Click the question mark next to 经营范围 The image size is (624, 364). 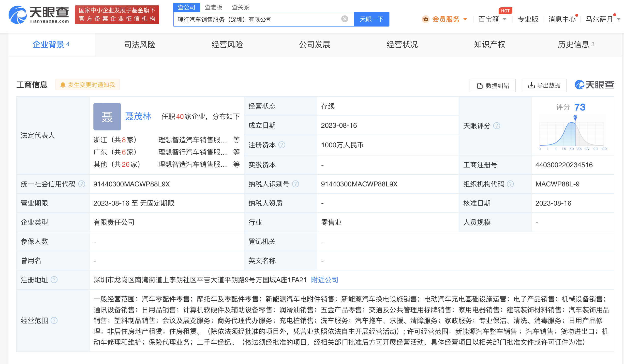click(54, 321)
